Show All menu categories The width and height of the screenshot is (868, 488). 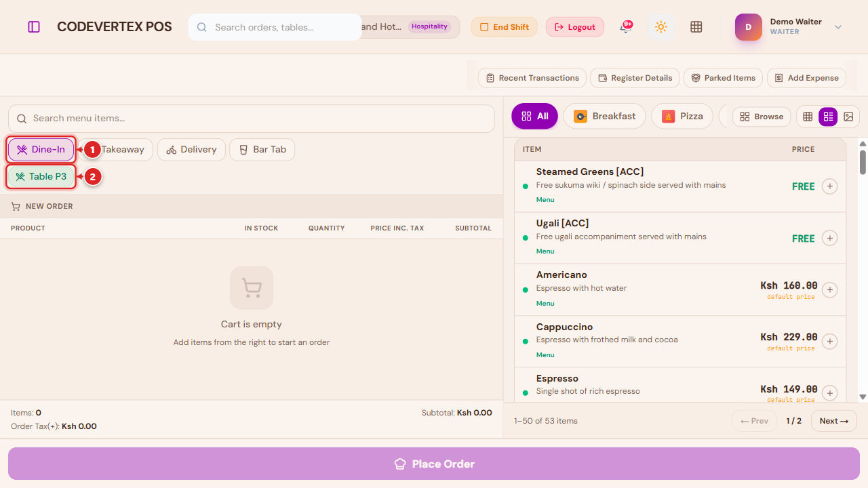[x=534, y=116]
